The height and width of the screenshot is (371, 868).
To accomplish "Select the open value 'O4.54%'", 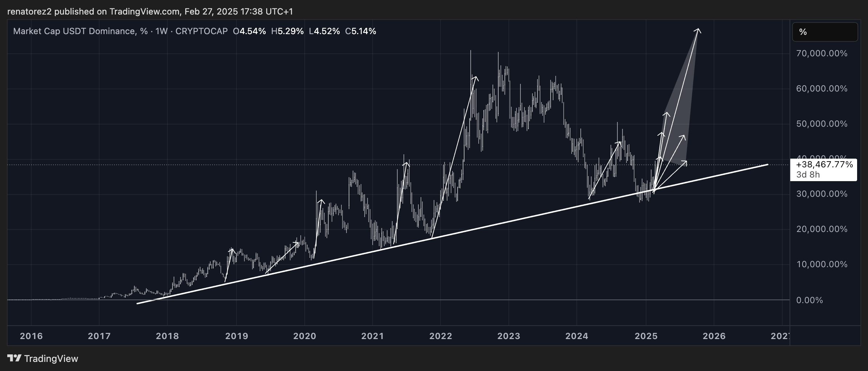I will pyautogui.click(x=250, y=31).
